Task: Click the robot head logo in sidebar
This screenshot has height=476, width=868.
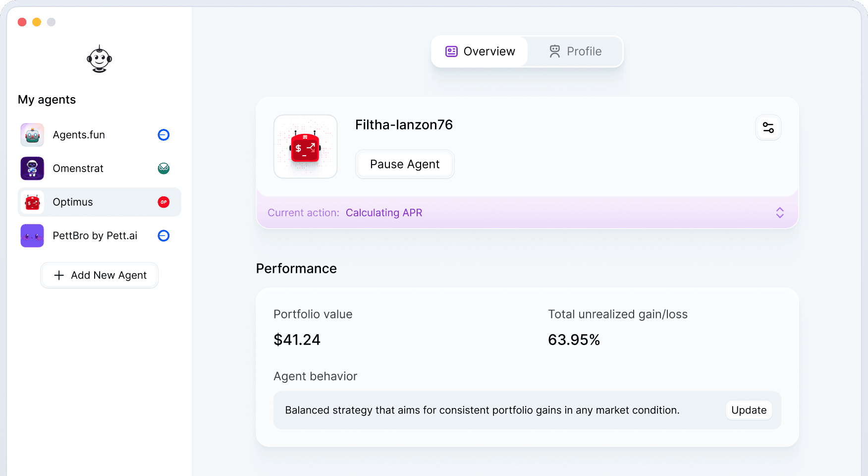Action: click(x=99, y=59)
